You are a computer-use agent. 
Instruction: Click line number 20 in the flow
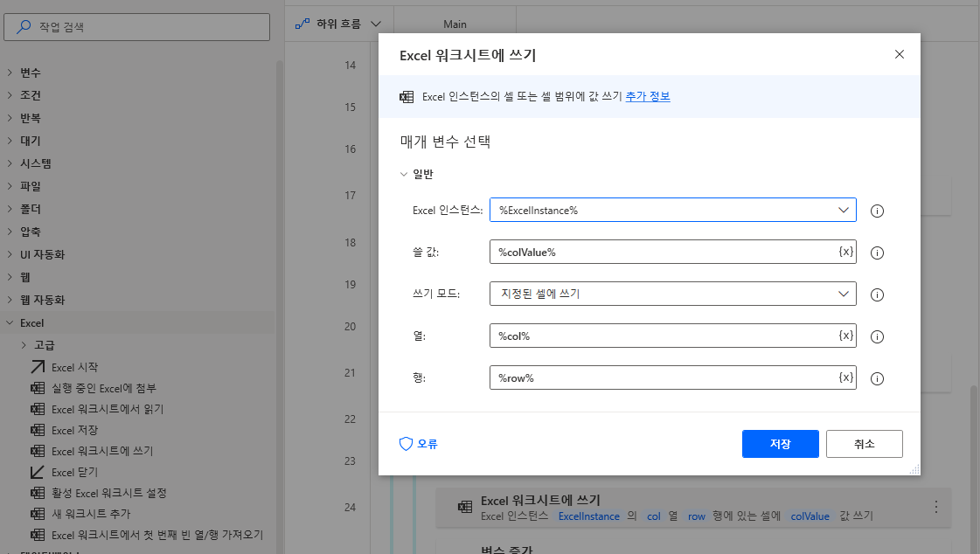(350, 326)
